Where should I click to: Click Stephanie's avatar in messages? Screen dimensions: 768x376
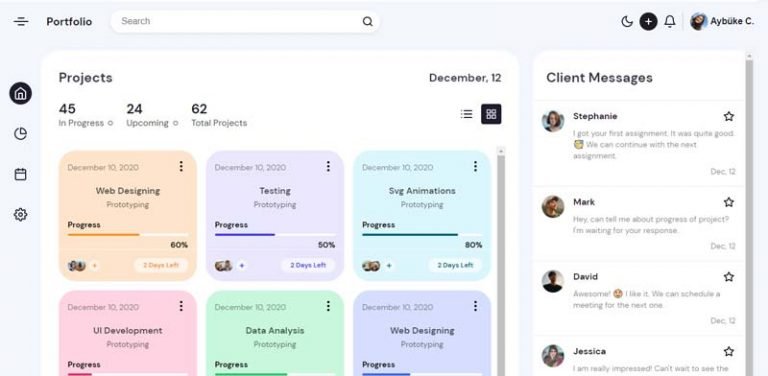(553, 121)
